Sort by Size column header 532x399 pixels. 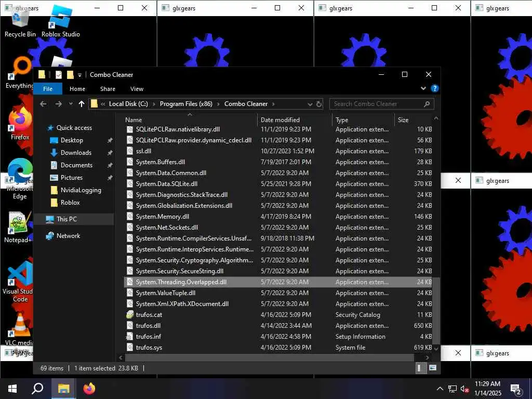click(414, 119)
